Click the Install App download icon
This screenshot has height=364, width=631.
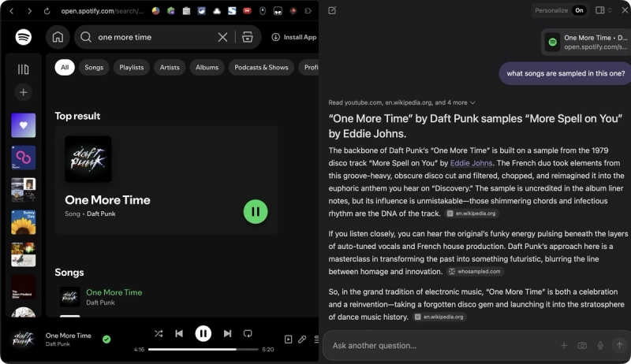(x=275, y=37)
